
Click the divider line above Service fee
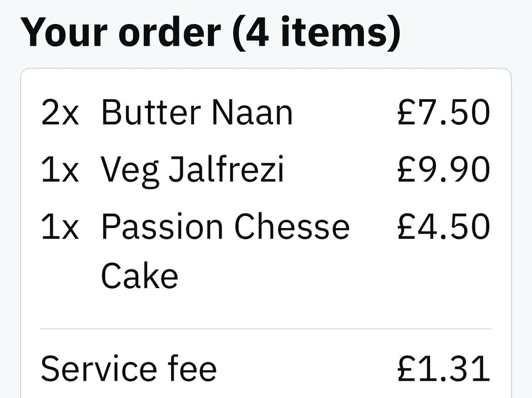[266, 329]
